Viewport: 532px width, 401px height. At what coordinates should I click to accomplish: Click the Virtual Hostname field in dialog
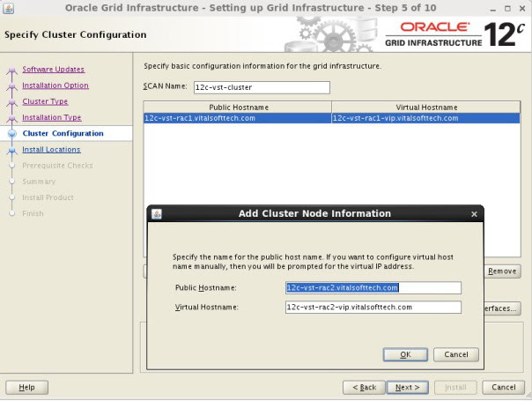tap(373, 308)
